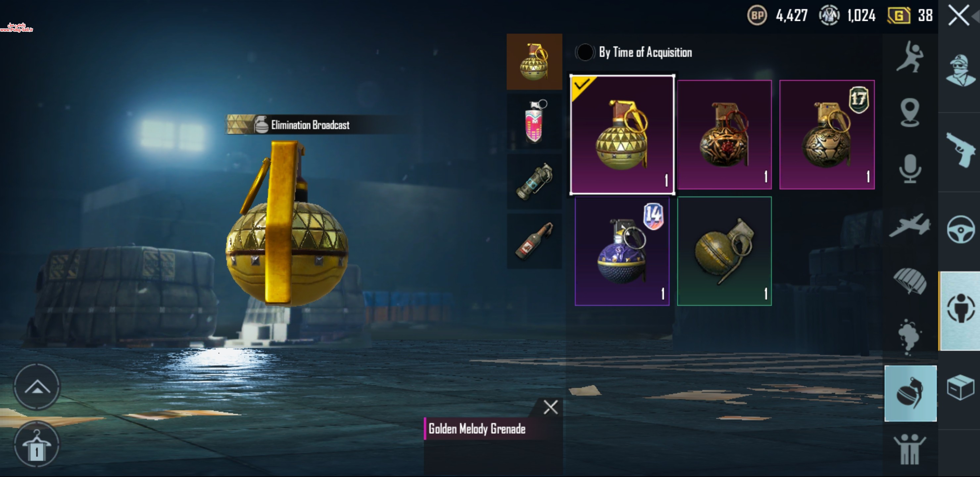Select the map marker category icon
This screenshot has width=980, height=477.
click(x=909, y=113)
